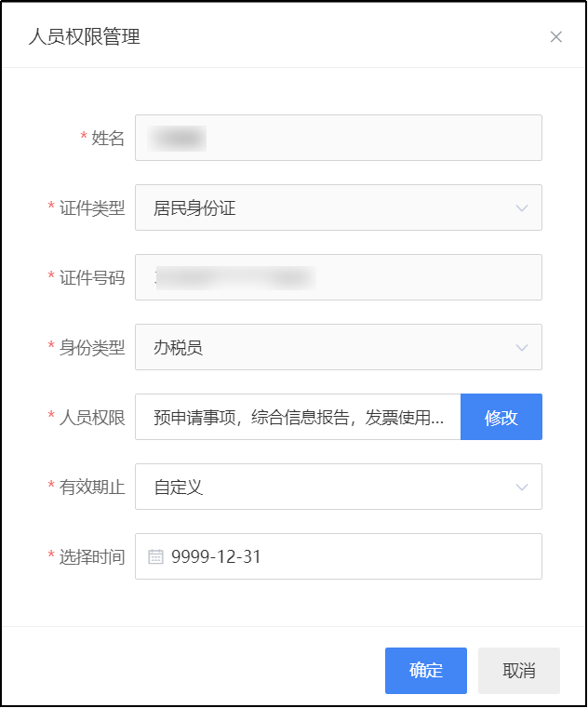Click the 修改 button for 人员权限
This screenshot has height=708, width=588.
501,417
